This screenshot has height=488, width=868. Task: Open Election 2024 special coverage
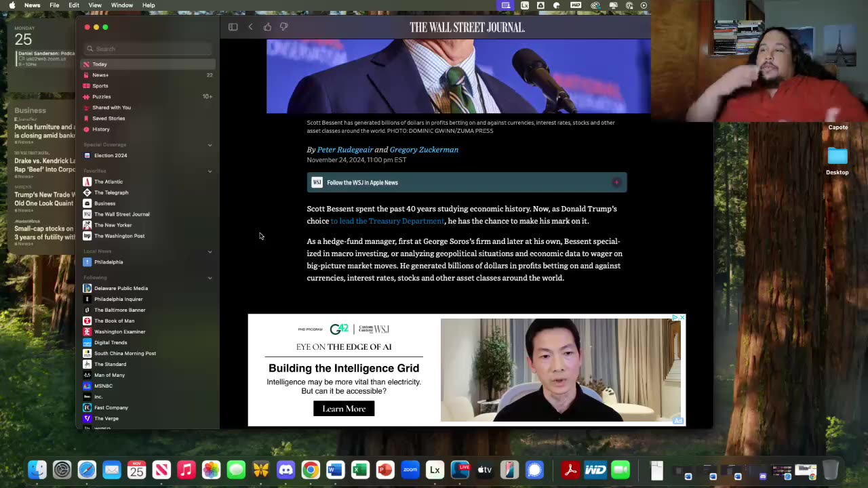tap(148, 155)
